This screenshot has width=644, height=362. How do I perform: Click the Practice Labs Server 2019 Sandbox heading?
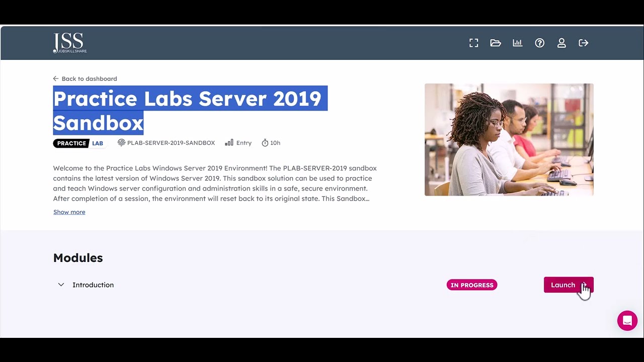click(x=190, y=111)
